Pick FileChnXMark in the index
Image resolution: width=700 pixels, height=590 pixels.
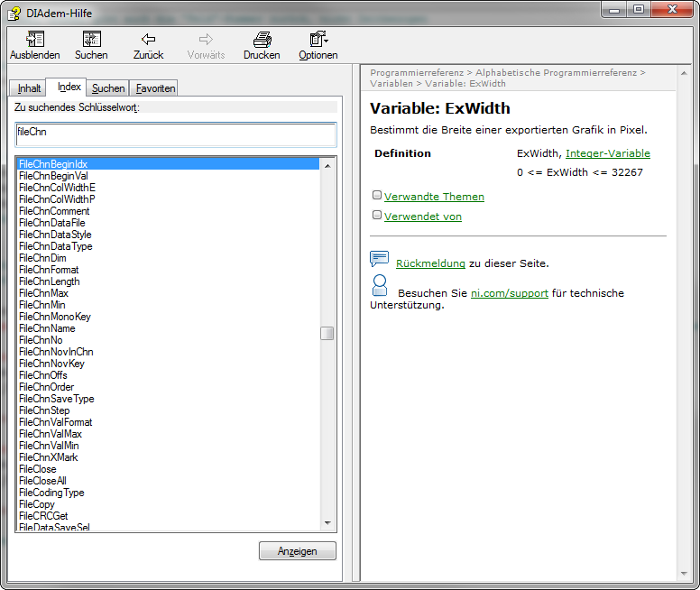click(48, 456)
